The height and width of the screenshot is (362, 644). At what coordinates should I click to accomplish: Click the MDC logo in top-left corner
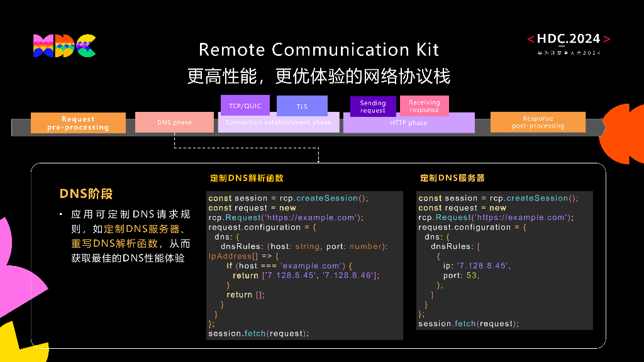pyautogui.click(x=63, y=46)
